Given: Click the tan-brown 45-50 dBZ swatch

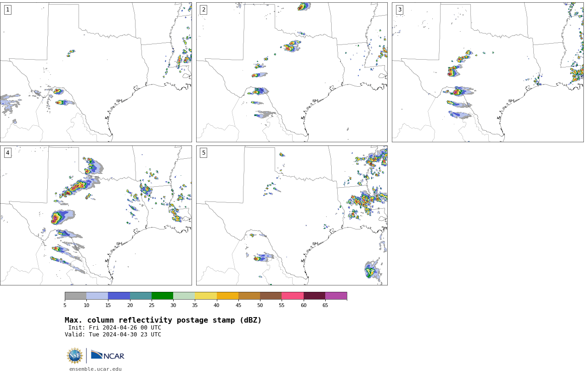Looking at the screenshot, I should coord(249,296).
